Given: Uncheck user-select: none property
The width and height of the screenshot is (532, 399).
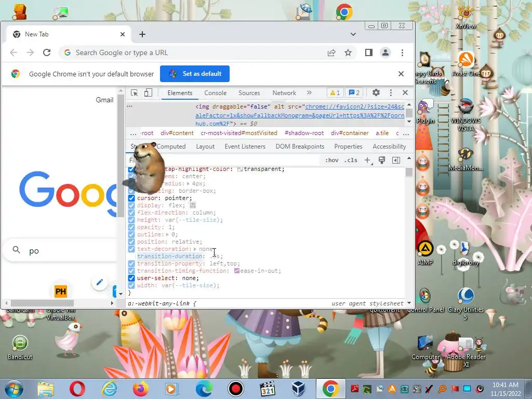Looking at the screenshot, I should point(131,278).
